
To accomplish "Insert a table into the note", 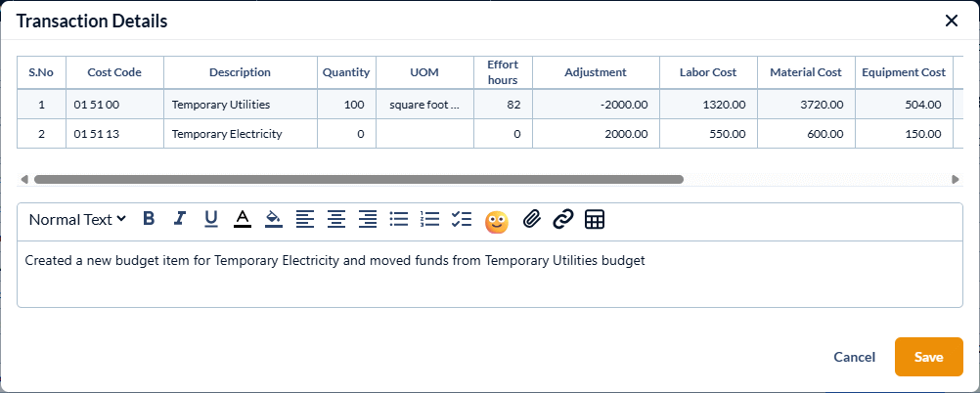I will 595,219.
